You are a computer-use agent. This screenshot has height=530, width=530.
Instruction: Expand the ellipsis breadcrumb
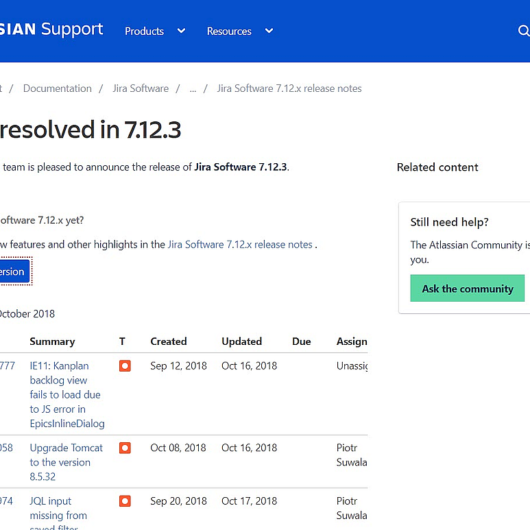point(193,89)
